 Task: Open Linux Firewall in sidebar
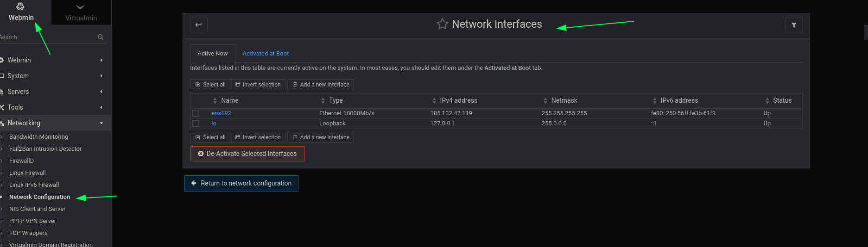(x=27, y=173)
